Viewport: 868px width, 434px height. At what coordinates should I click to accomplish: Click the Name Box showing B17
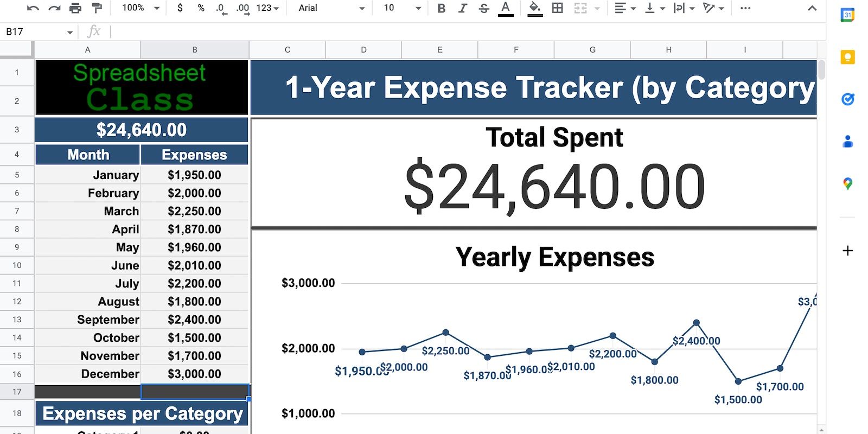point(39,31)
